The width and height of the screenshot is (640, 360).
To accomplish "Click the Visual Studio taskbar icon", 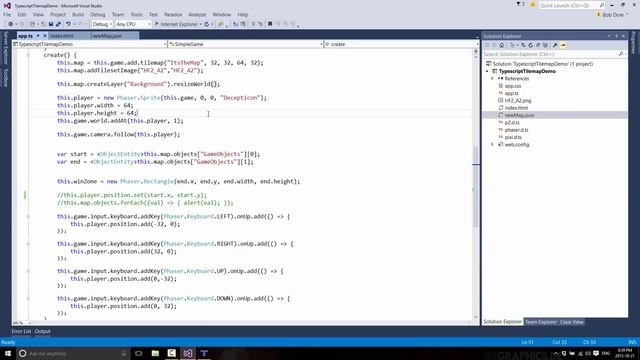I will coord(188,353).
